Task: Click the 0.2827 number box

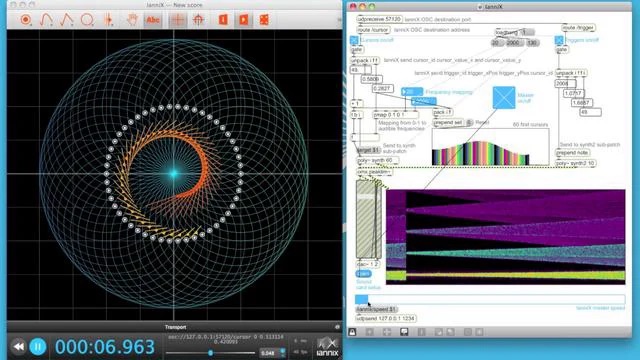Action: point(382,88)
